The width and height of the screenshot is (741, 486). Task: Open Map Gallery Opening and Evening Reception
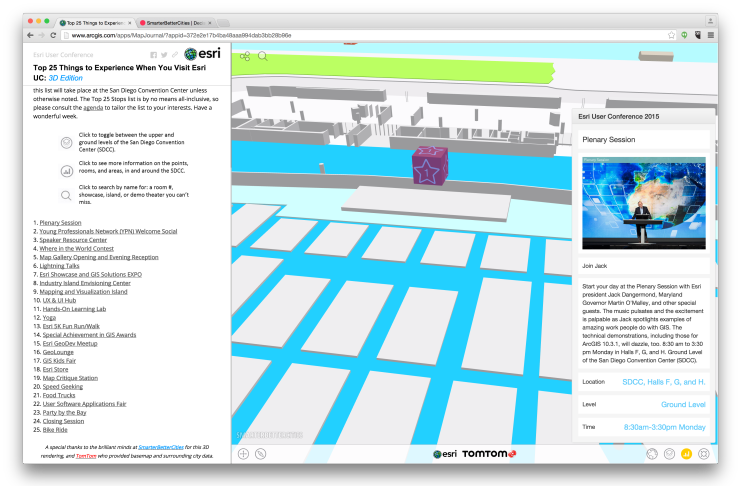point(99,257)
